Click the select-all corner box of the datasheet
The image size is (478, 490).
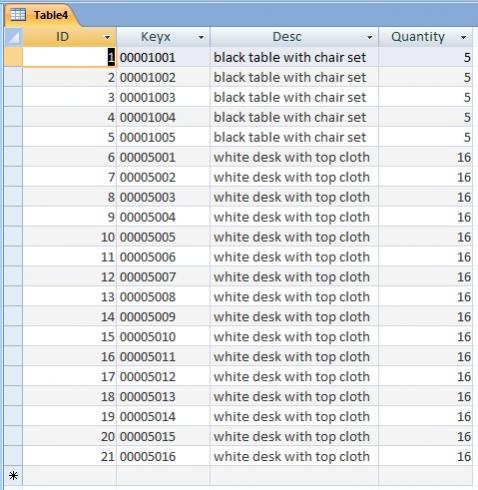coord(14,37)
